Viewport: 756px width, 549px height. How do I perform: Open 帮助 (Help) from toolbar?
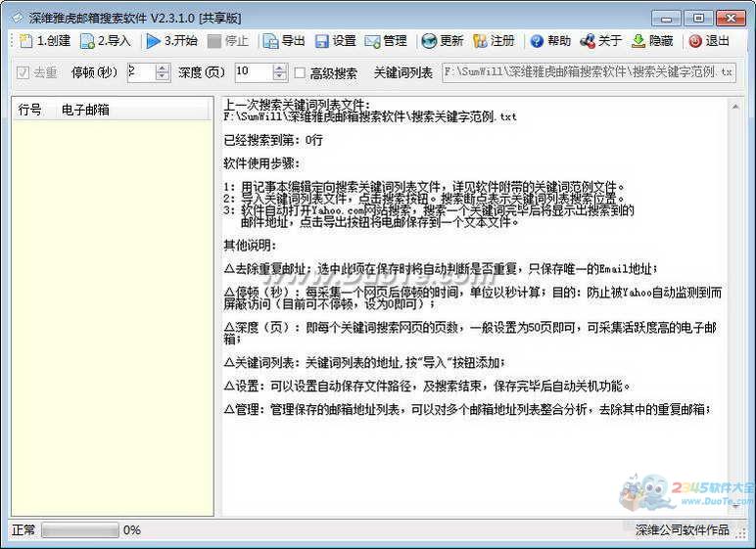(550, 41)
